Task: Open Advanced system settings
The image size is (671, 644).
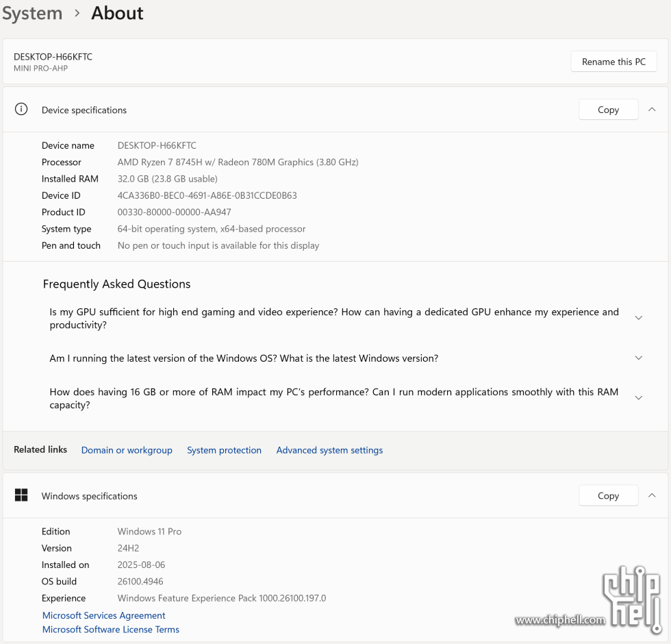Action: pos(329,450)
